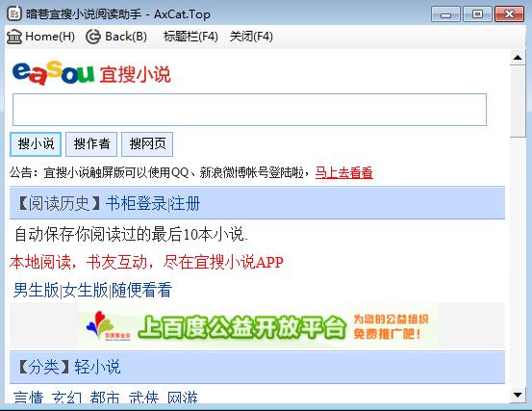Click the scrollbar up arrow

[518, 58]
